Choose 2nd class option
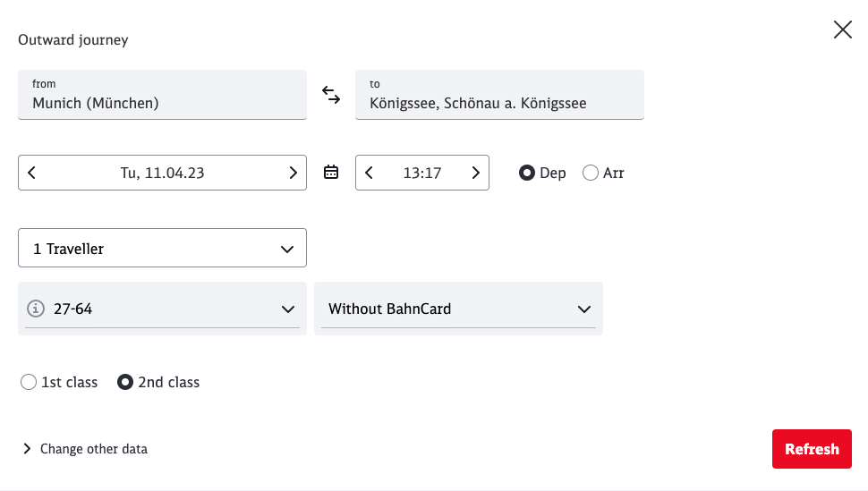This screenshot has height=491, width=868. (125, 382)
